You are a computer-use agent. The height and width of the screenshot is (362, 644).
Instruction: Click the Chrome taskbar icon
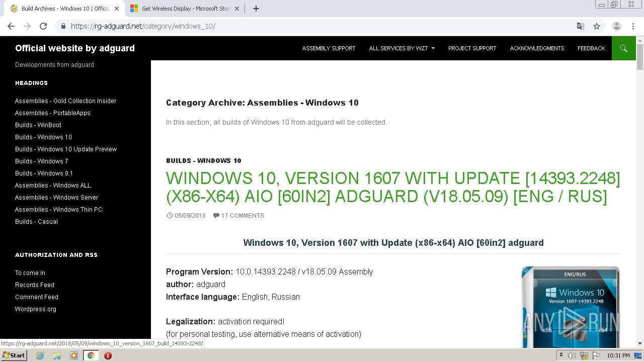click(91, 355)
